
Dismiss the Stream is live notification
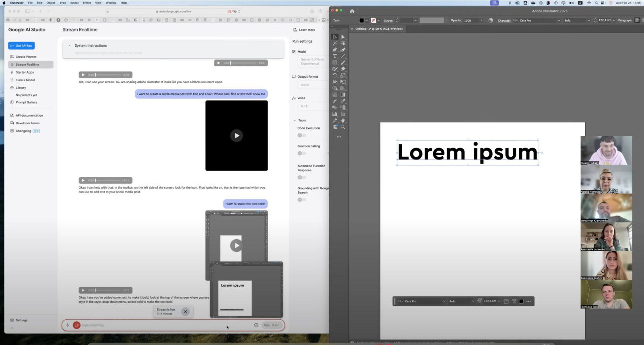pyautogui.click(x=186, y=312)
